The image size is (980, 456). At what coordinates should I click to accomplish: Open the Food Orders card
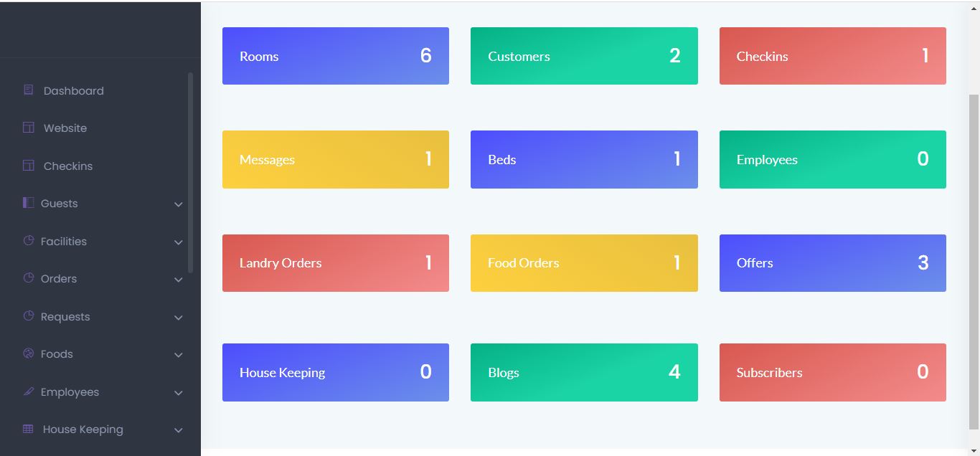(x=584, y=263)
